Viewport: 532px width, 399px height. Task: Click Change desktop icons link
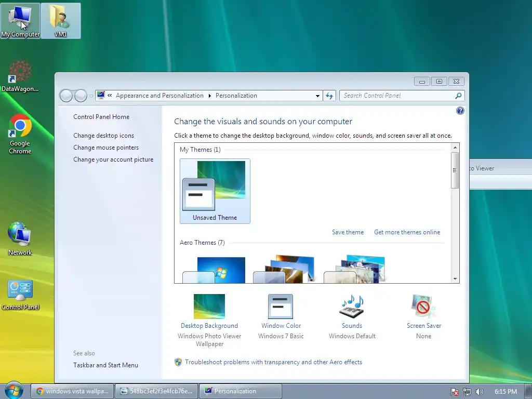103,136
